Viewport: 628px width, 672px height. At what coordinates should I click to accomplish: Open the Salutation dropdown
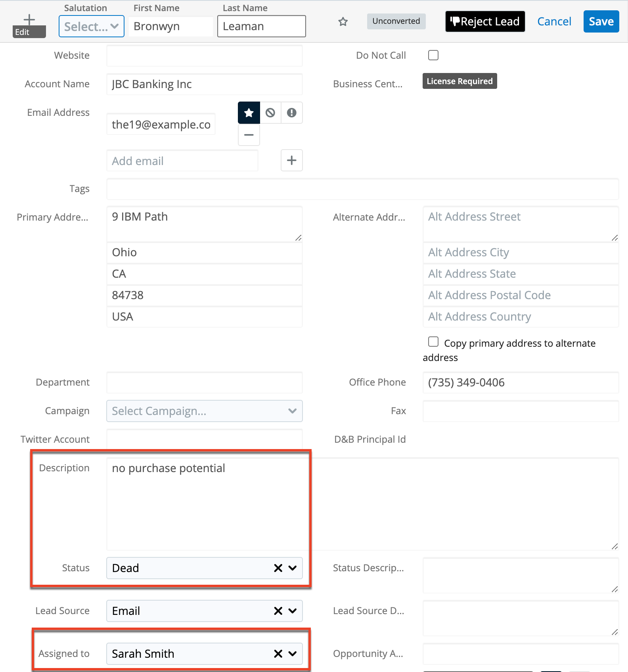92,27
